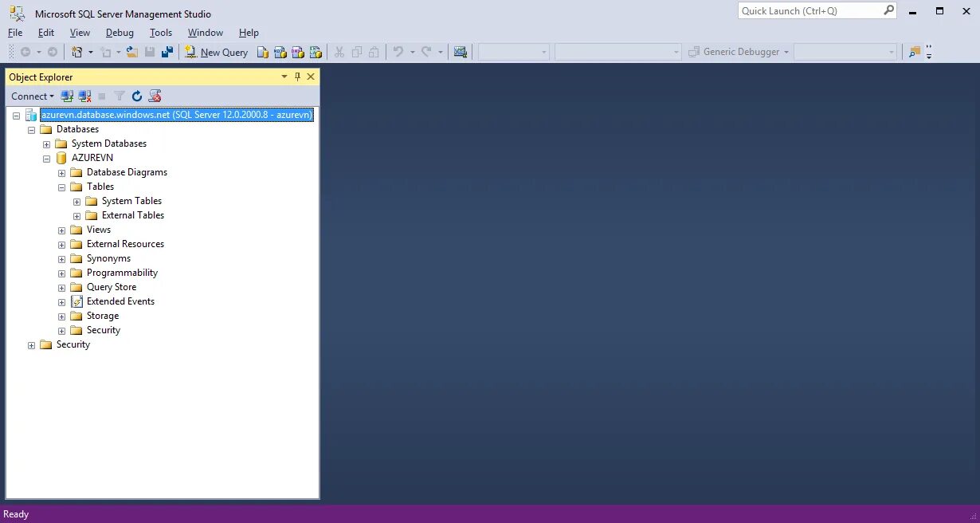Collapse the Databases folder node
The height and width of the screenshot is (523, 980).
[31, 130]
